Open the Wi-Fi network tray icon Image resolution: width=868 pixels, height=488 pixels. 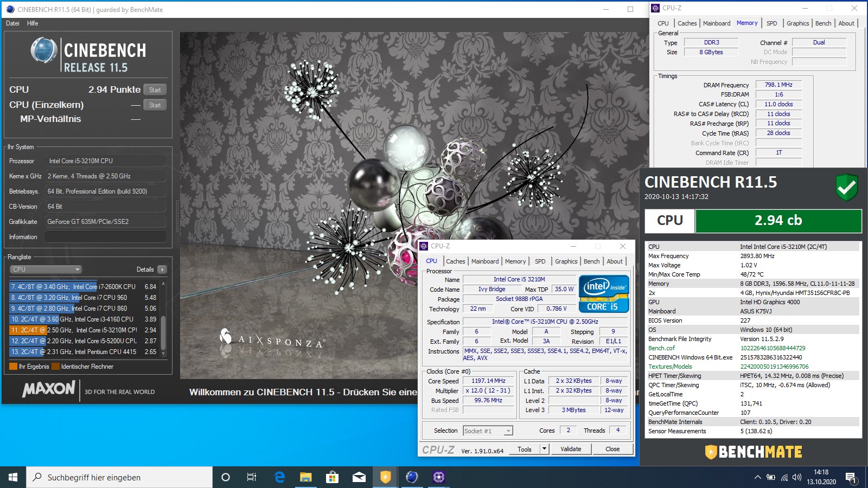pyautogui.click(x=784, y=477)
